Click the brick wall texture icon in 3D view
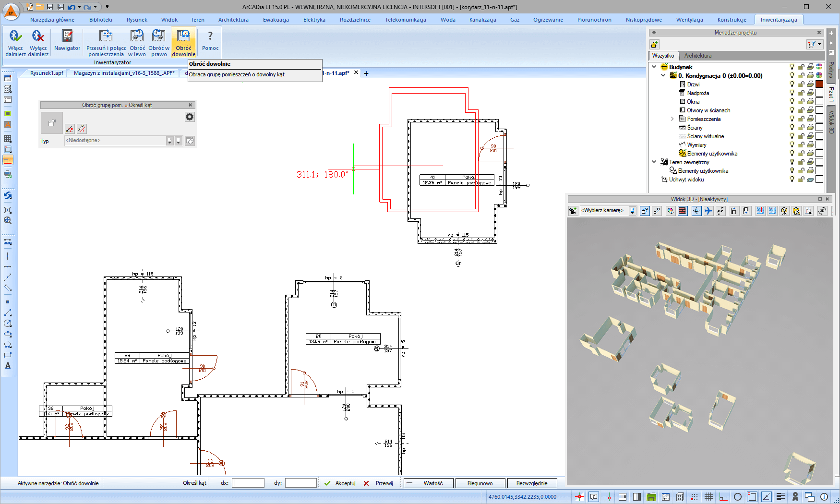The width and height of the screenshot is (840, 504). point(683,211)
